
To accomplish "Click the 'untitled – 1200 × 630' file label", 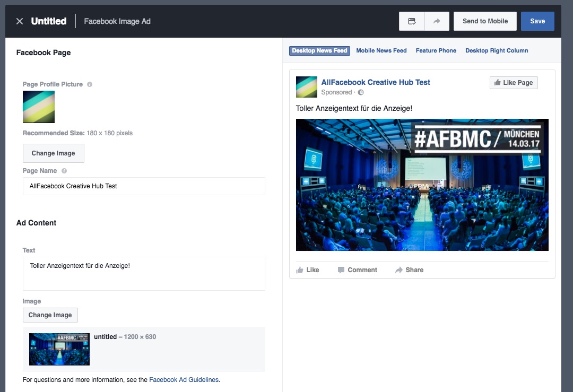I will (x=125, y=337).
